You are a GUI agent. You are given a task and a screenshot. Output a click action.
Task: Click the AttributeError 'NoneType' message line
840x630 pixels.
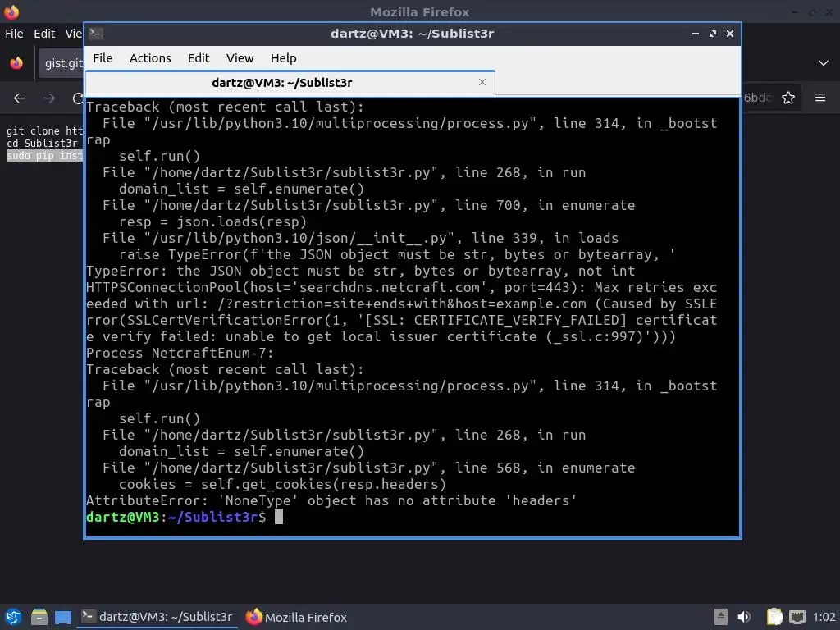pyautogui.click(x=331, y=500)
